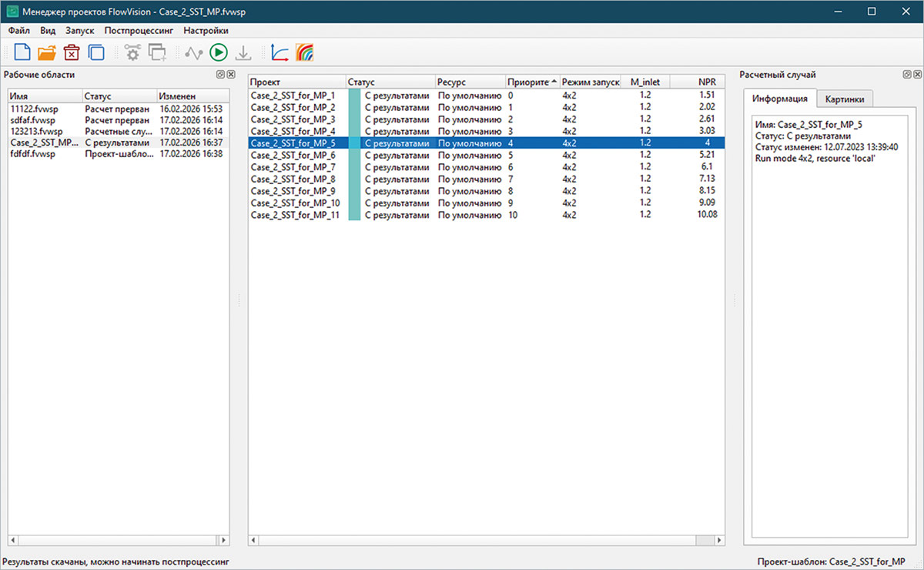Viewport: 924px width, 570px height.
Task: Click the gray zigzag nodes icon
Action: point(193,52)
